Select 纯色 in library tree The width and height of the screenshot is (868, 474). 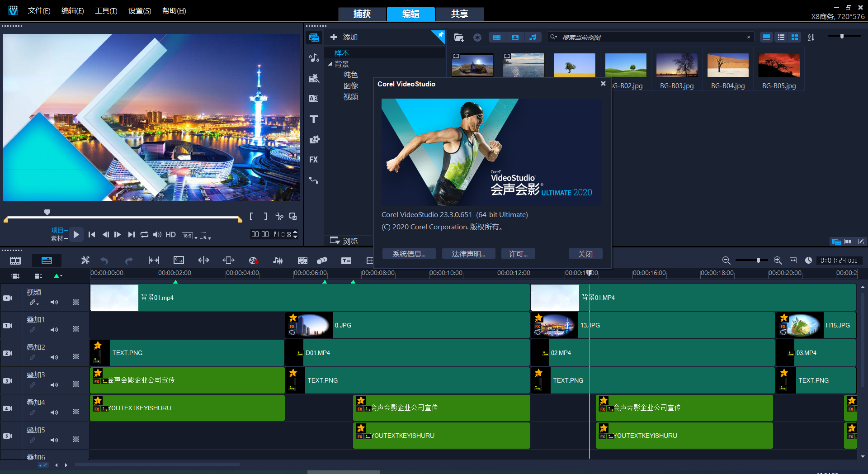click(350, 75)
